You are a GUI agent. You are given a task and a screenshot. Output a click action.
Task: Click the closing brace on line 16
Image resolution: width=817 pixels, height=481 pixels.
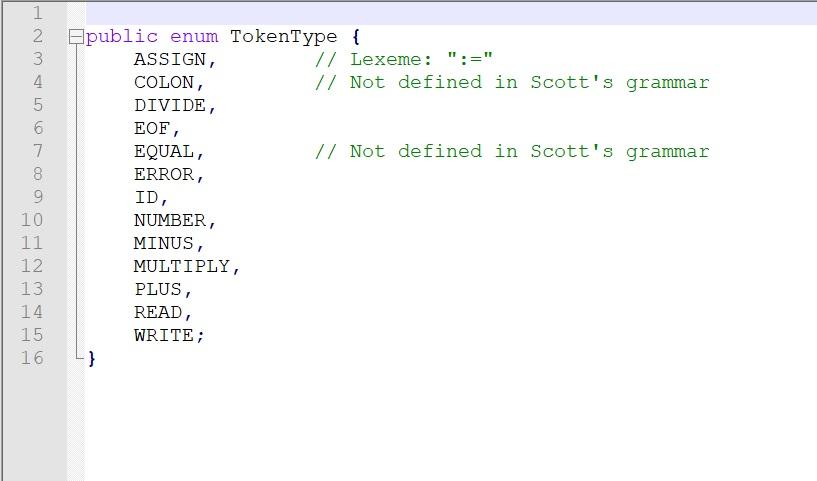[92, 359]
